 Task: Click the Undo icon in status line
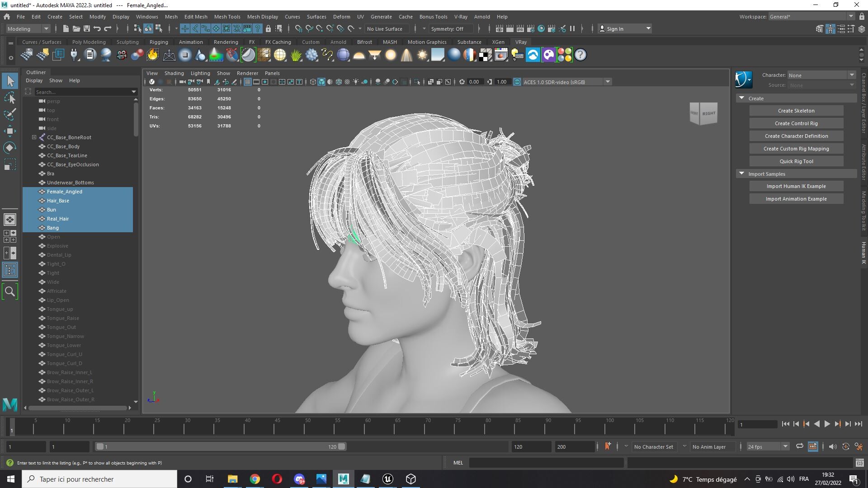tap(97, 28)
